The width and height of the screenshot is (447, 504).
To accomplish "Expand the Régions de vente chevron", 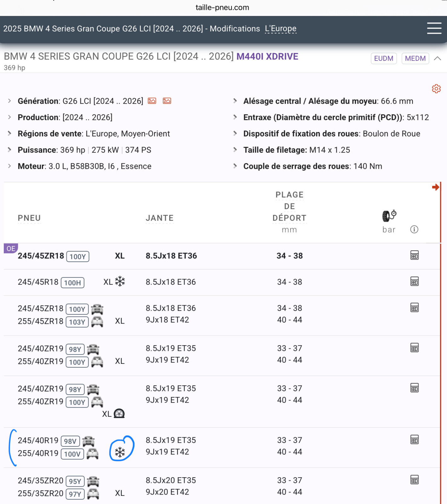I will [x=9, y=133].
